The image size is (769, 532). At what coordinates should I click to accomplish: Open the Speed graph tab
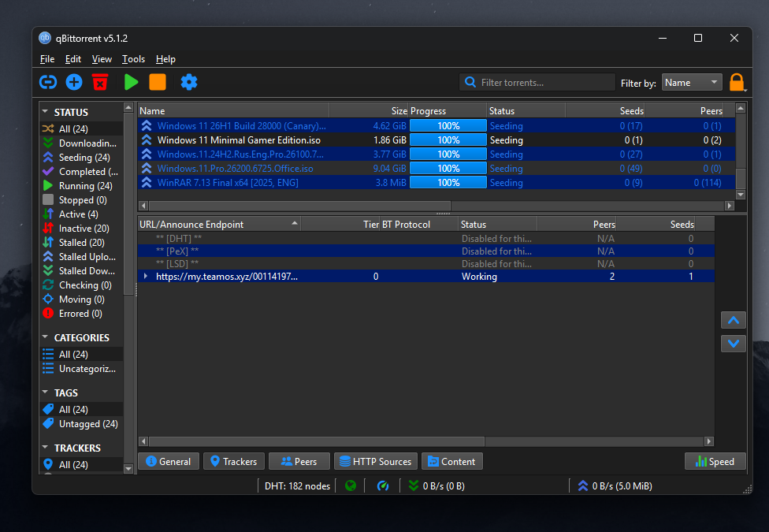click(715, 461)
